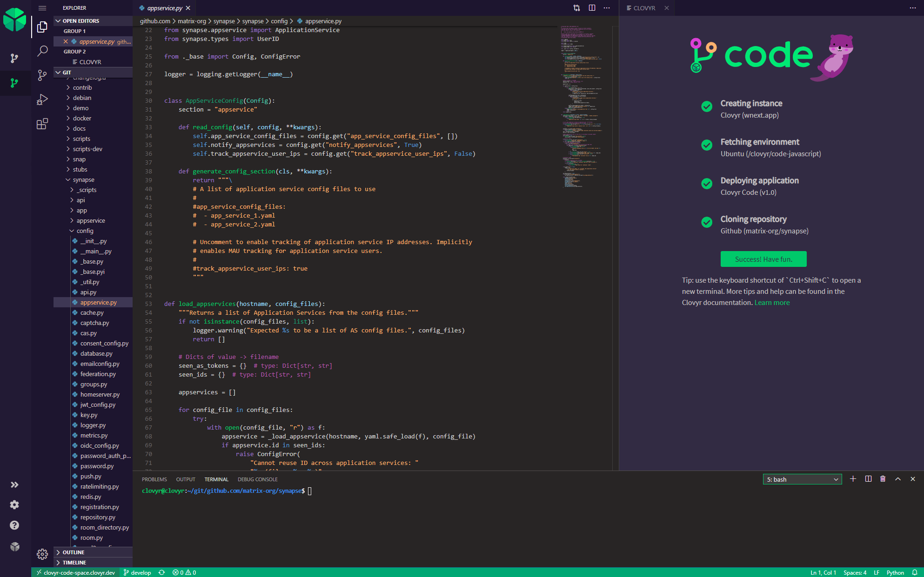Split the terminal pane
Viewport: 924px width, 577px height.
[x=868, y=479]
